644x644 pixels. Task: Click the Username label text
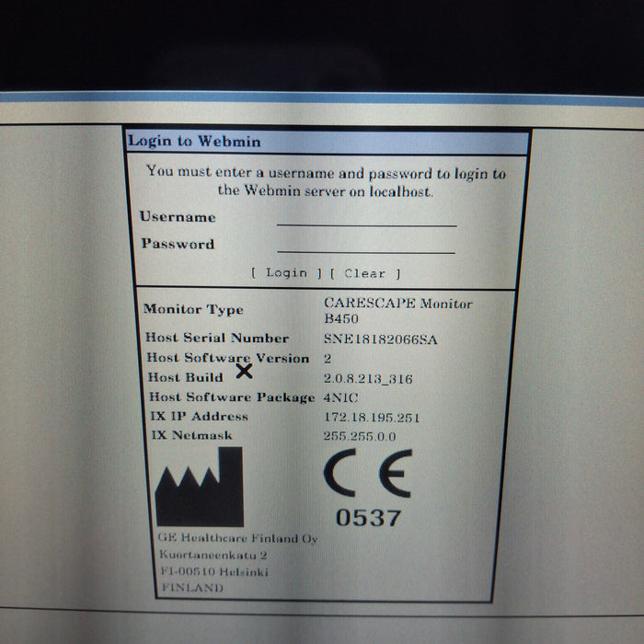click(178, 217)
